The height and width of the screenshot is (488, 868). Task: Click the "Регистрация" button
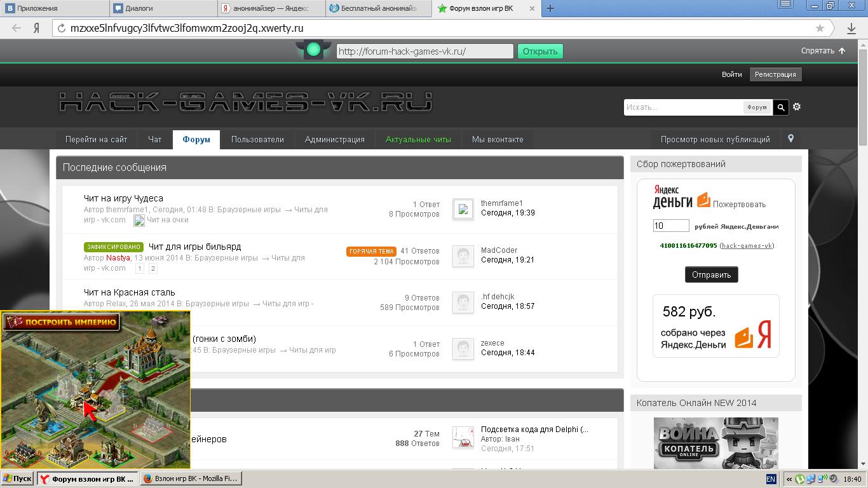pyautogui.click(x=775, y=74)
